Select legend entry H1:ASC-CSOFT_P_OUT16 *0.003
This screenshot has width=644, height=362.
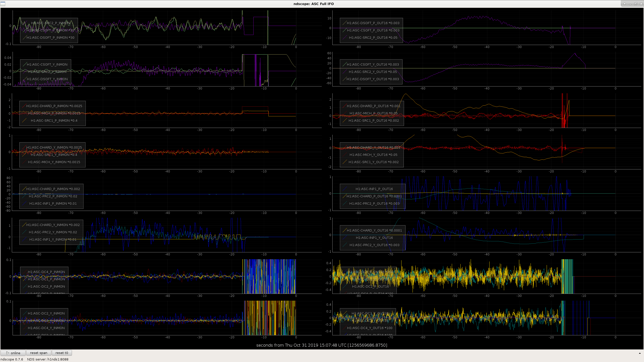tap(373, 30)
